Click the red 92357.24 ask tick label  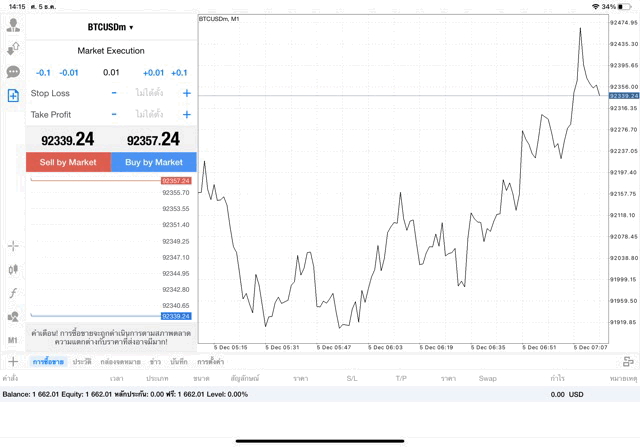pyautogui.click(x=176, y=181)
